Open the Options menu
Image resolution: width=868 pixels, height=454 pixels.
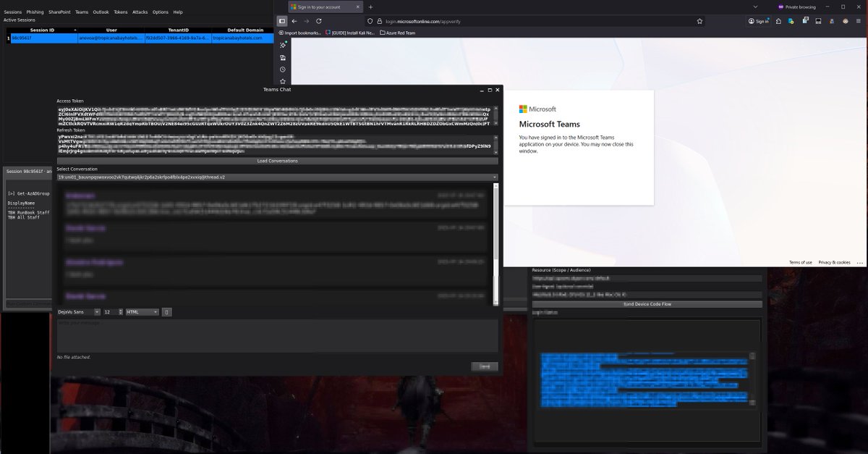coord(161,12)
